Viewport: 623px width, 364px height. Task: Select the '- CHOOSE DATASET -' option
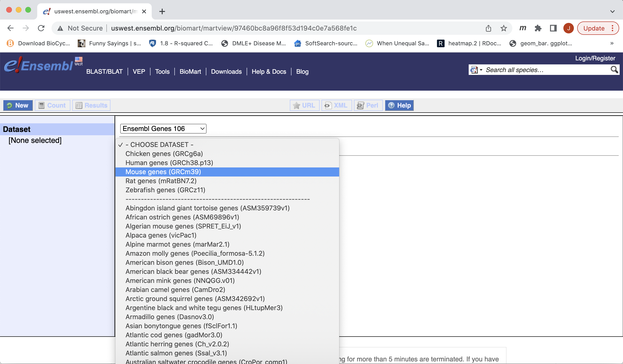227,144
